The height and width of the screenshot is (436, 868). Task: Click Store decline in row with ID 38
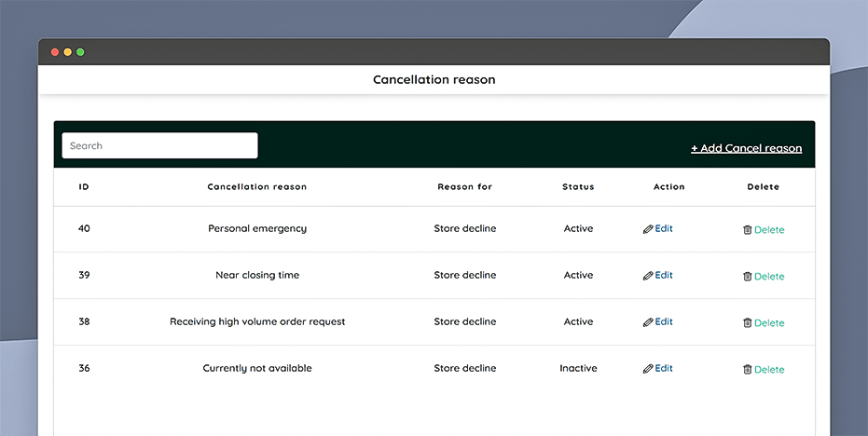(465, 321)
